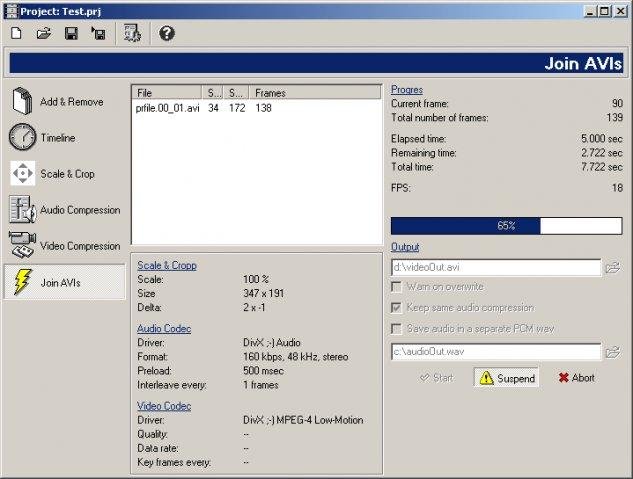Click the Help question mark icon
The height and width of the screenshot is (479, 633).
(167, 34)
